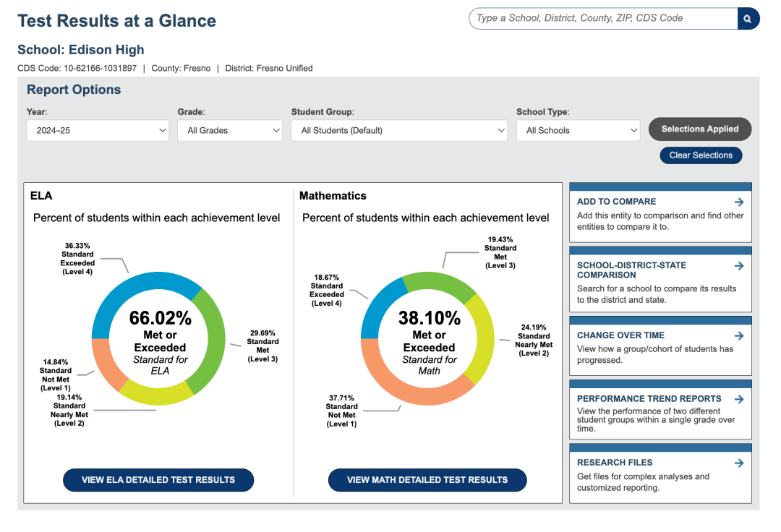This screenshot has width=781, height=532.
Task: Click the Clear Selections button
Action: pos(701,155)
